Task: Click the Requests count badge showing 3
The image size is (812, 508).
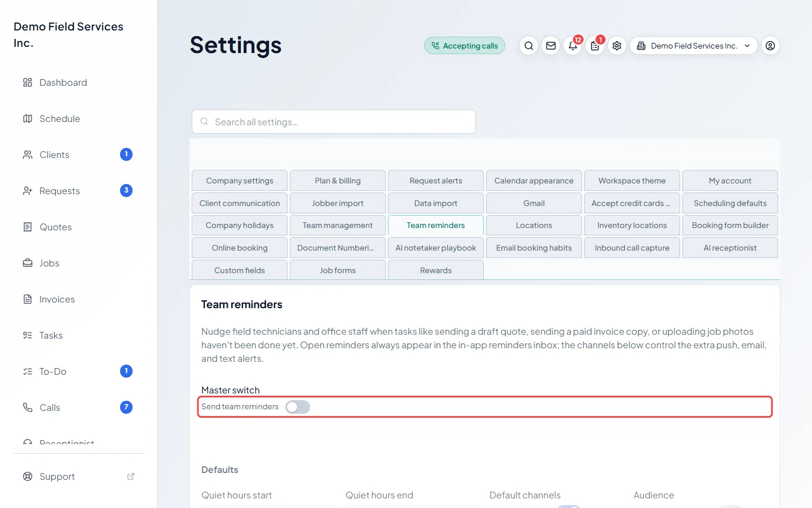Action: [126, 190]
